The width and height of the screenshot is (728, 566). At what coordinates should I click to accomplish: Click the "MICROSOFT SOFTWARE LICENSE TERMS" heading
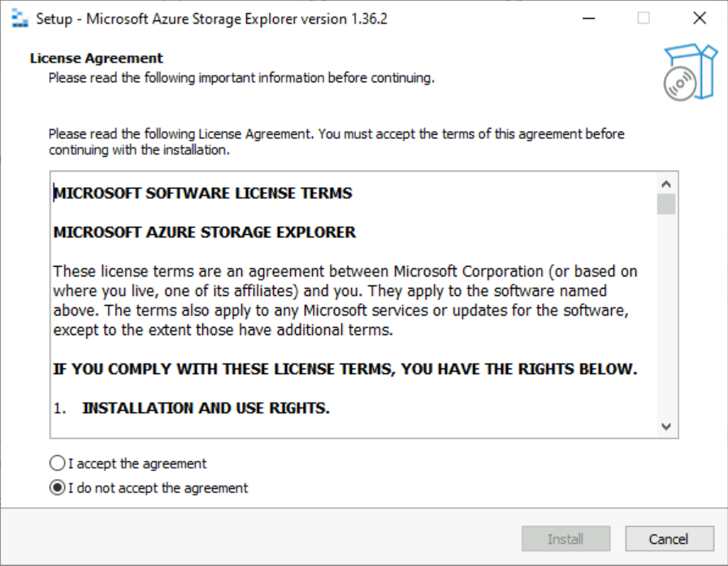(x=203, y=194)
